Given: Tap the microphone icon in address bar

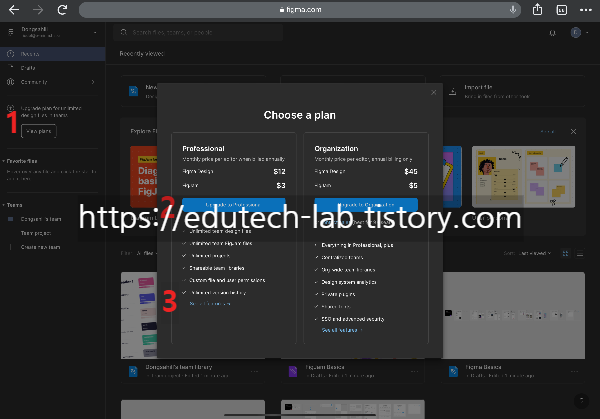Looking at the screenshot, I should [x=513, y=10].
